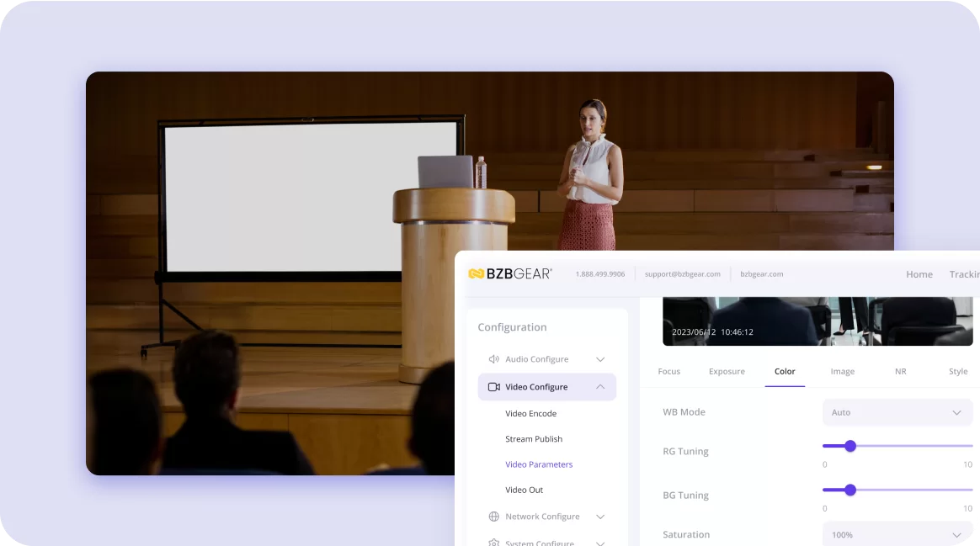
Task: Click the RG Tuning label
Action: pos(685,451)
